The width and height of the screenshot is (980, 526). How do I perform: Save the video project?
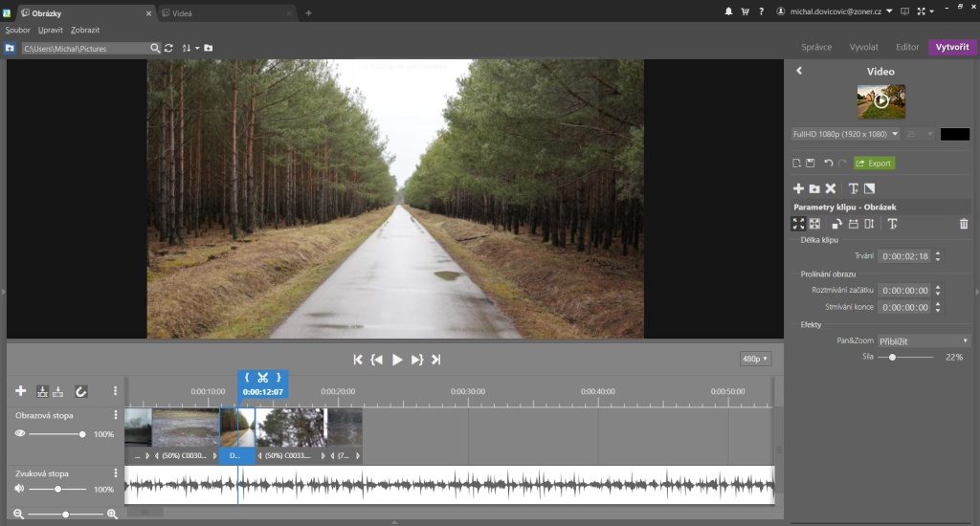point(810,163)
